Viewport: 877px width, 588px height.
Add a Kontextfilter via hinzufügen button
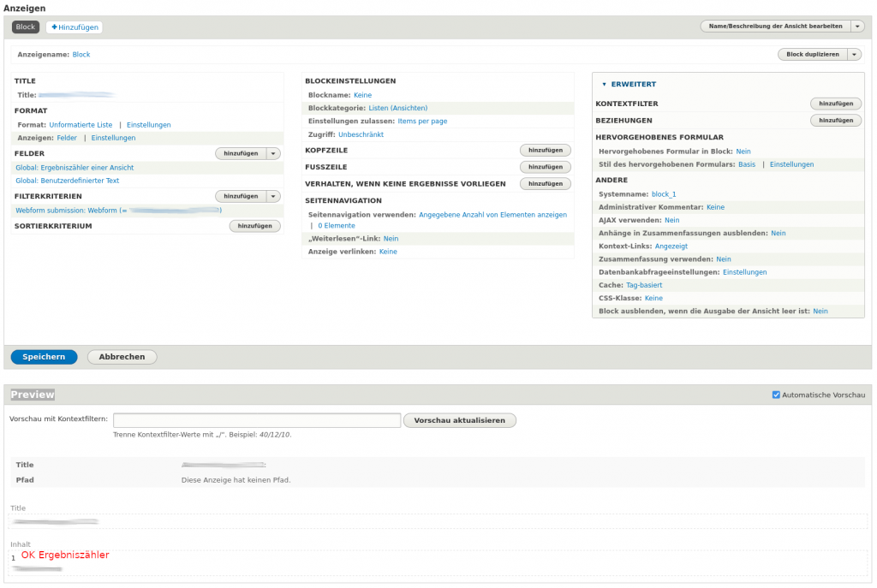(835, 104)
